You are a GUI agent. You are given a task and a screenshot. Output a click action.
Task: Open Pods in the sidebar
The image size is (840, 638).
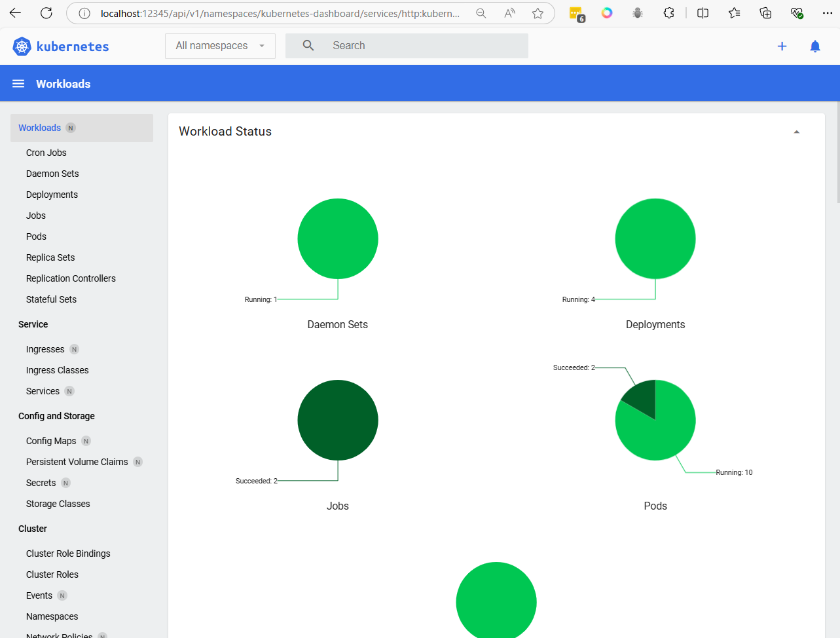36,236
